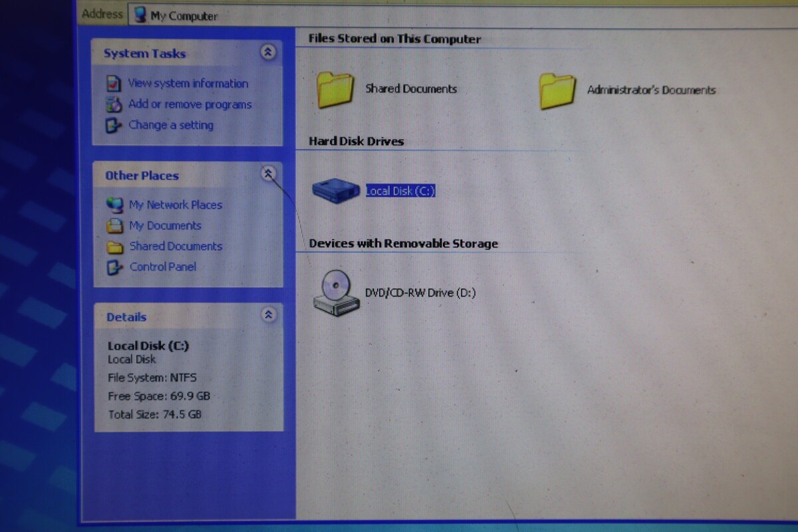Click the My Network Places icon
The image size is (798, 532).
[x=115, y=205]
